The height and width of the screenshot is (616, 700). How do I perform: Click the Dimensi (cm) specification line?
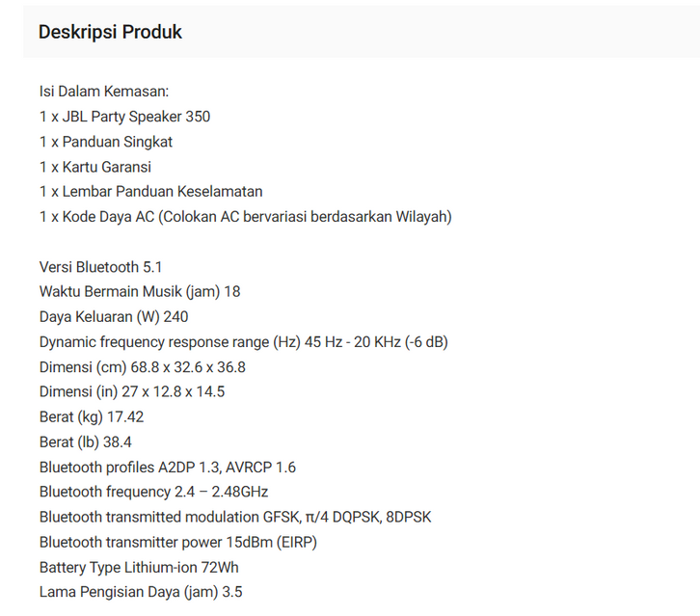click(x=143, y=366)
